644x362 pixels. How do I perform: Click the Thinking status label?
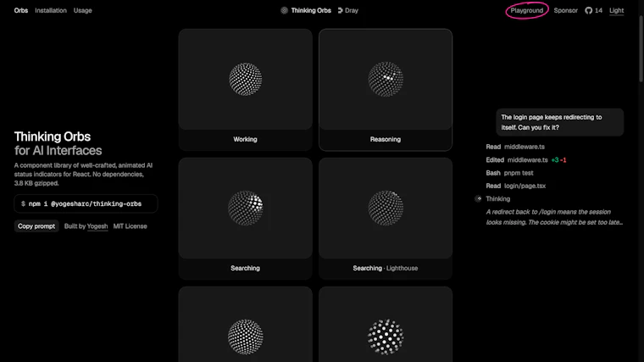pyautogui.click(x=497, y=199)
